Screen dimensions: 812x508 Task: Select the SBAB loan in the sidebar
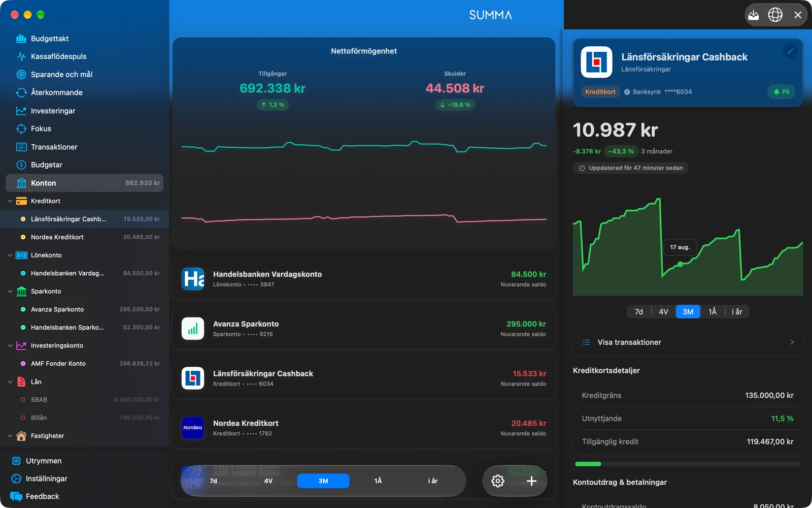click(x=85, y=400)
